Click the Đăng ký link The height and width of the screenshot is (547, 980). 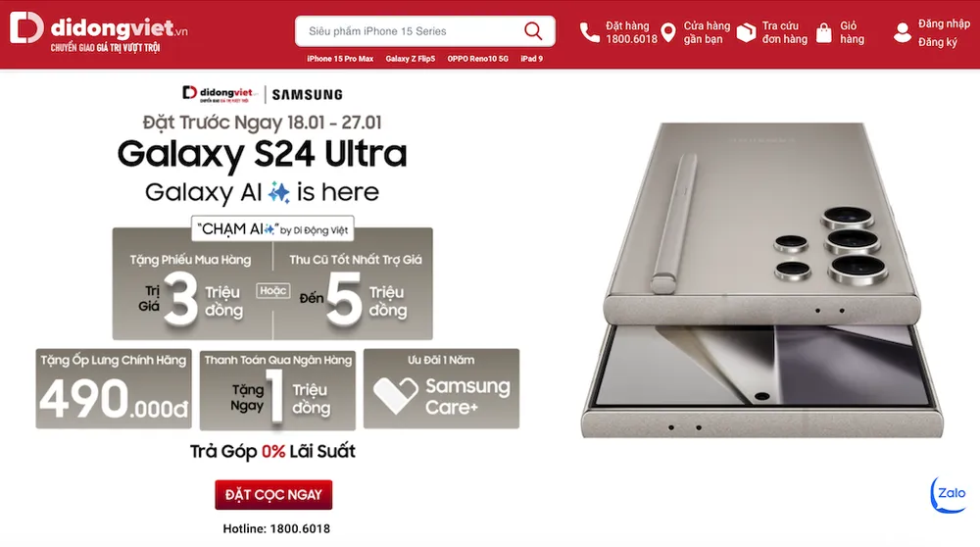click(938, 42)
